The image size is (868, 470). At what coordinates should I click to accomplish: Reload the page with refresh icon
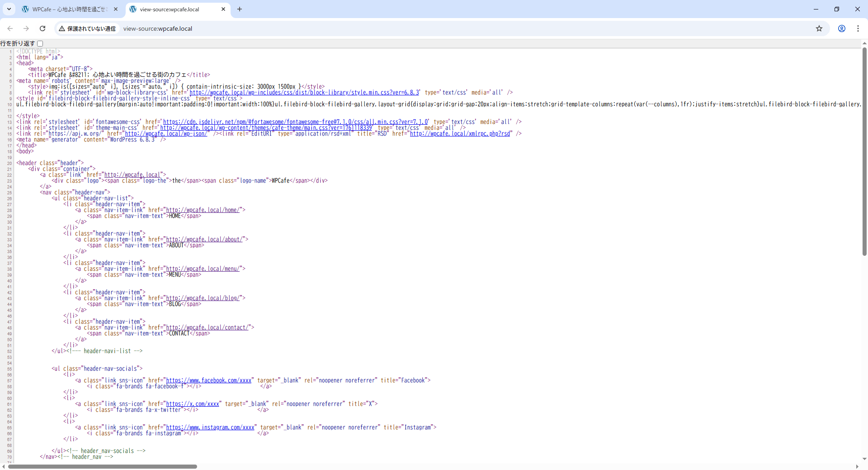42,28
